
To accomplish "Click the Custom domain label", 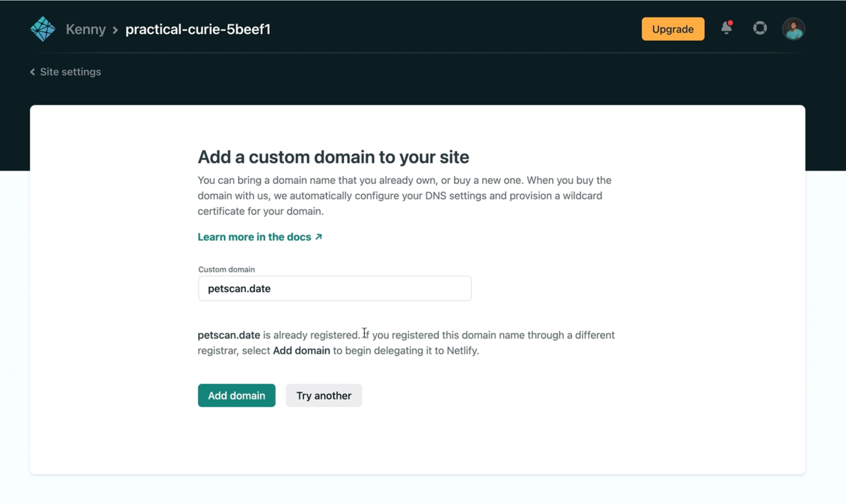I will (226, 269).
